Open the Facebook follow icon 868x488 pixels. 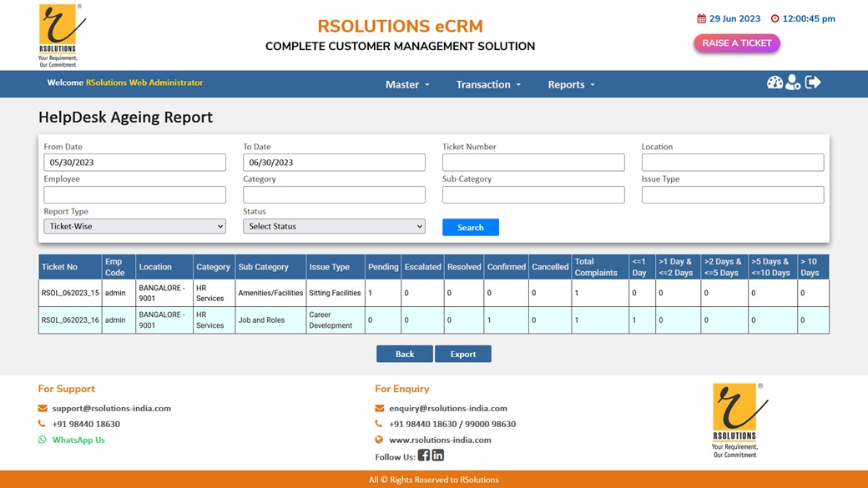[x=424, y=455]
